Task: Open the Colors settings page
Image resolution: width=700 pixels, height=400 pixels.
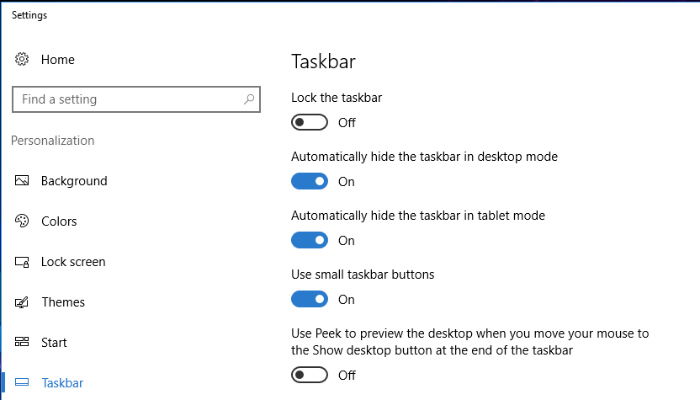Action: pyautogui.click(x=59, y=221)
